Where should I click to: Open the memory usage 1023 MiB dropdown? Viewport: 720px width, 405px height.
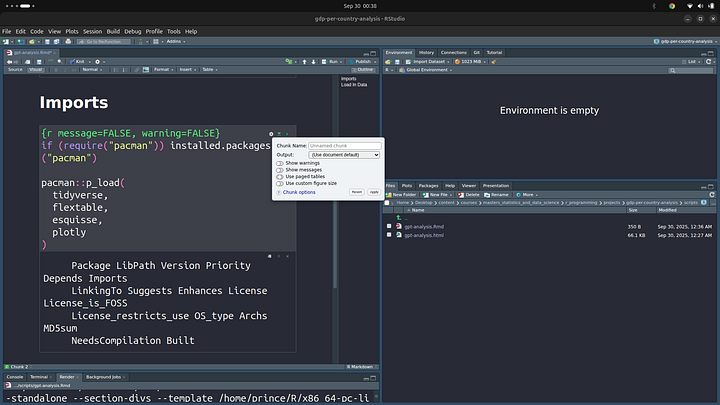[470, 62]
